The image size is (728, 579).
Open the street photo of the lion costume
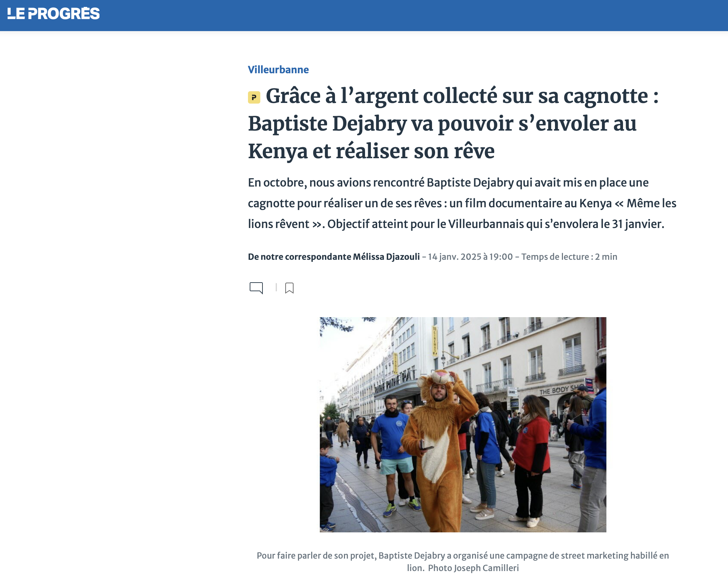463,425
